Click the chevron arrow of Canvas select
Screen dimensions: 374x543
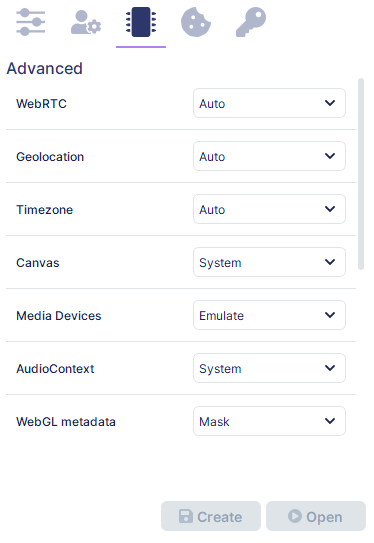330,262
